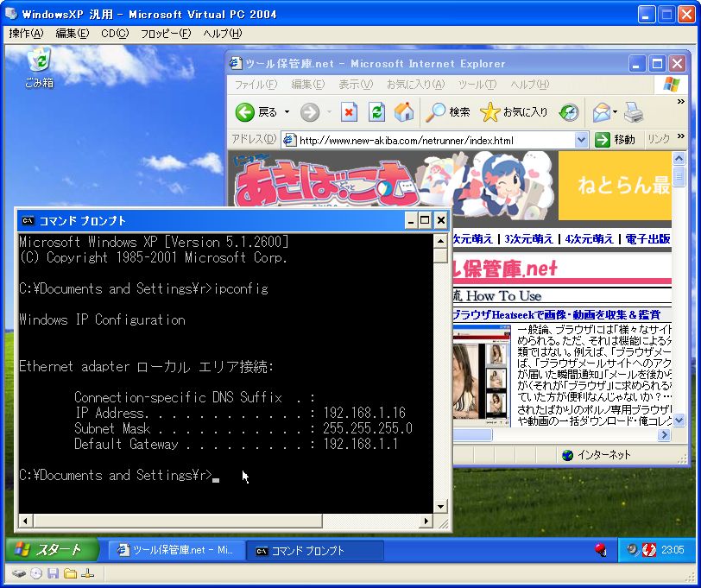
Task: Click the 23:05 taskbar clock
Action: tap(672, 550)
